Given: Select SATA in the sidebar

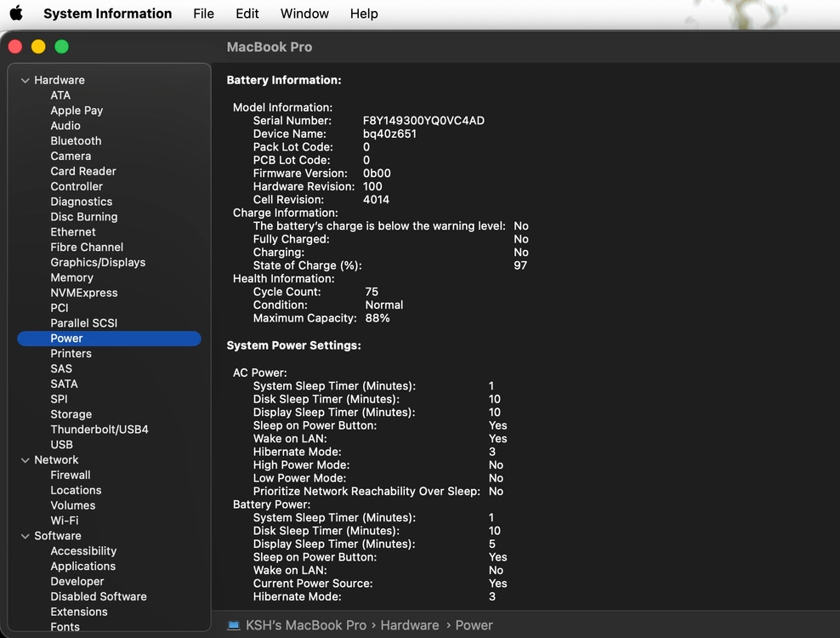Looking at the screenshot, I should coord(65,384).
